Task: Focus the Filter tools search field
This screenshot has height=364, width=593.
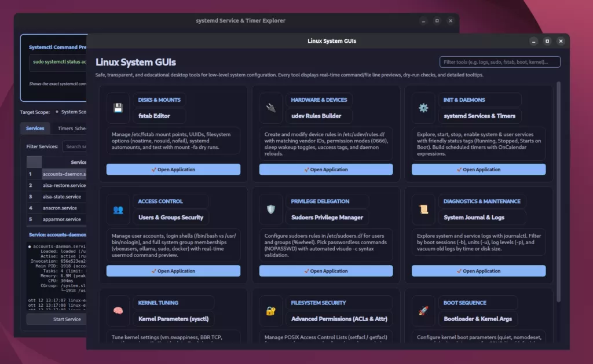Action: pos(500,62)
